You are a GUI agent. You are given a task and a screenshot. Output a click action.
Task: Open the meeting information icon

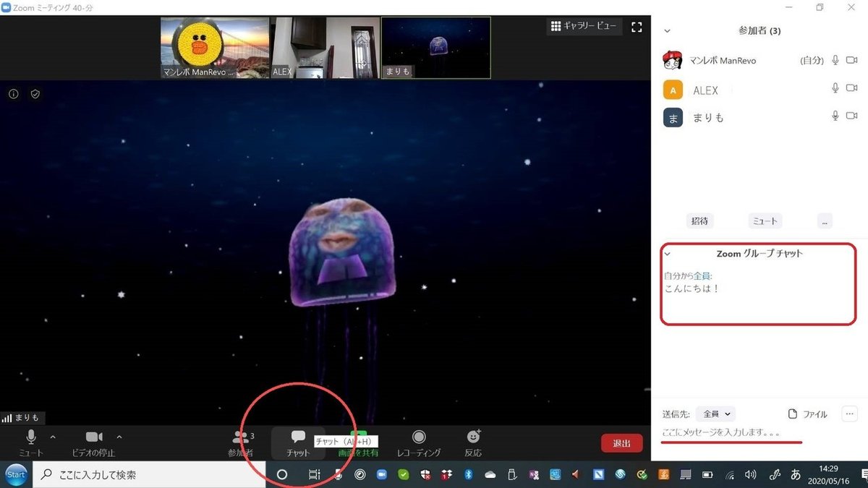click(13, 94)
